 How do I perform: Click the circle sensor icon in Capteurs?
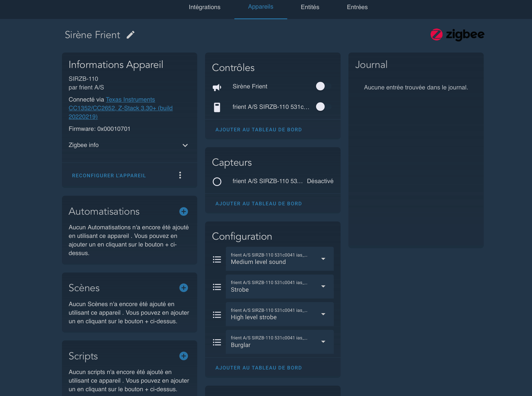(x=217, y=182)
